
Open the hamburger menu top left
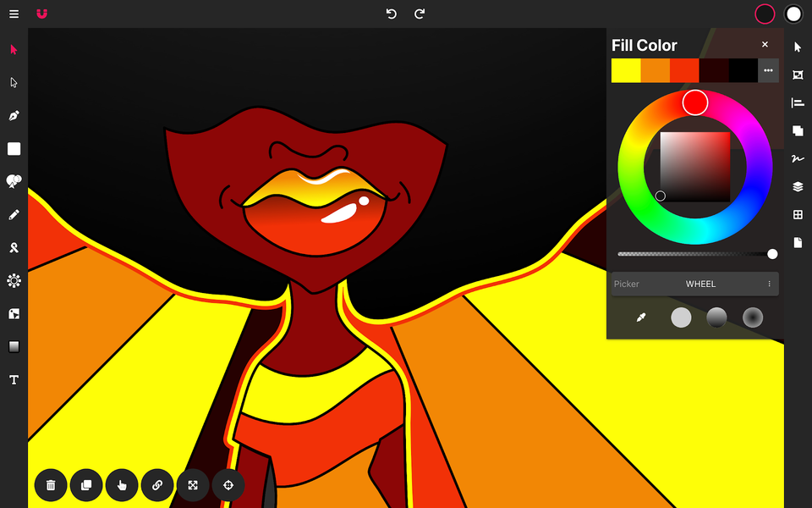click(14, 14)
